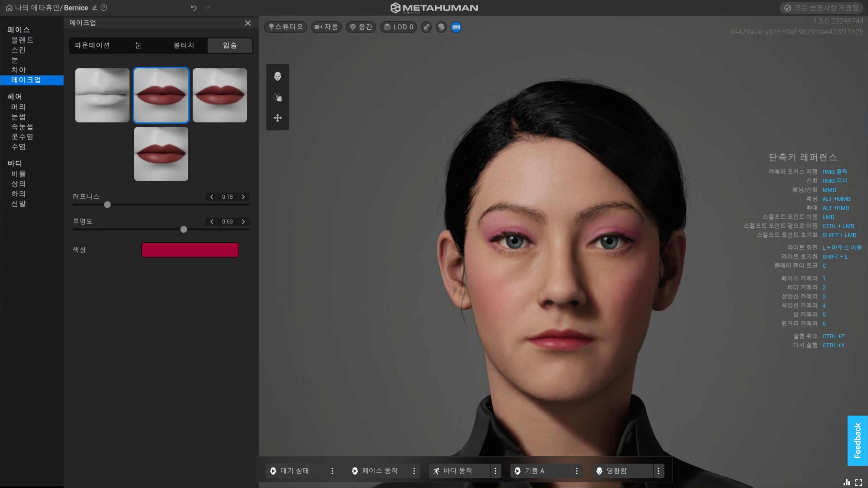Open the LOD 0 dropdown
This screenshot has height=488, width=868.
398,27
